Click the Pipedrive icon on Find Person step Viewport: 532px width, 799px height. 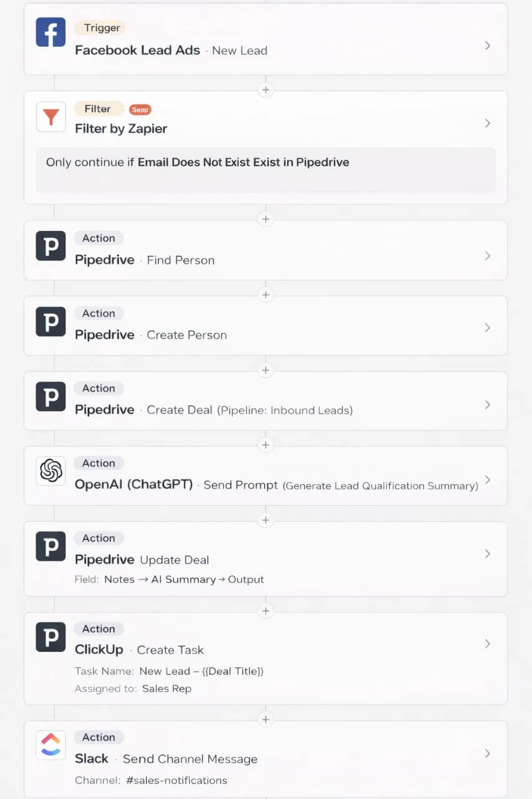(x=50, y=245)
